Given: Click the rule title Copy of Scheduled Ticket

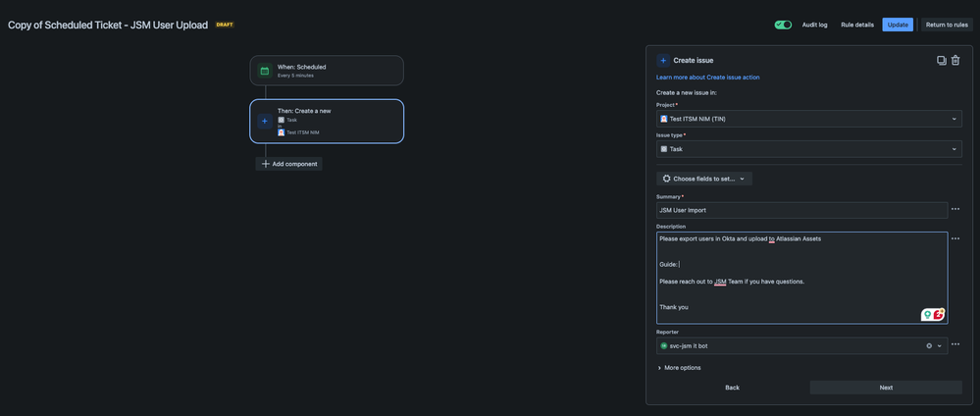Looking at the screenshot, I should point(108,26).
